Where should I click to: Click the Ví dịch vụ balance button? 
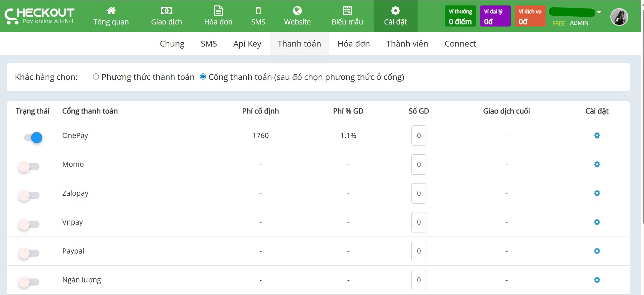point(530,16)
